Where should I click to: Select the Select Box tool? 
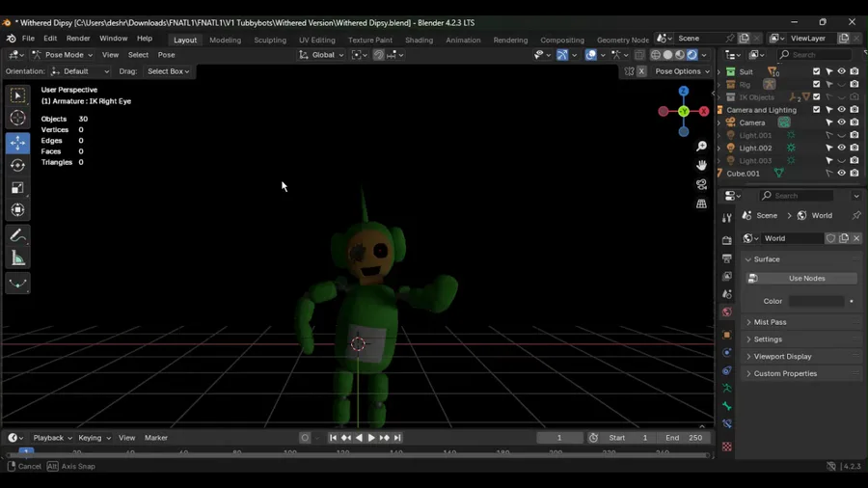pos(17,95)
